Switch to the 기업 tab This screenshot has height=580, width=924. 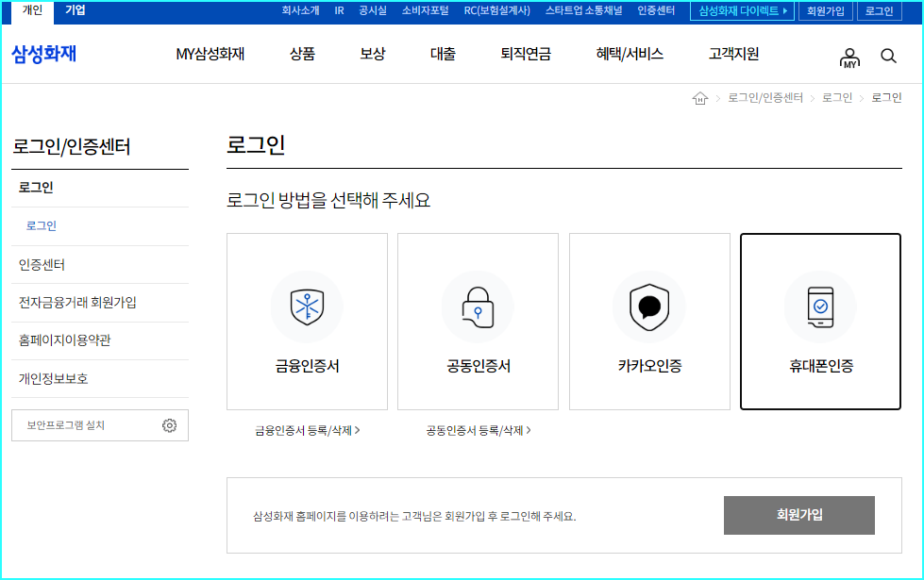click(x=75, y=10)
